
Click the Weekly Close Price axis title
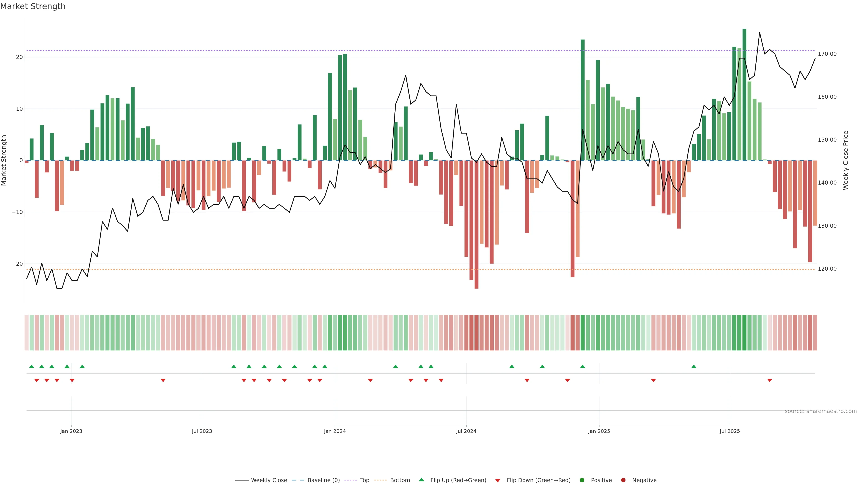(x=845, y=160)
